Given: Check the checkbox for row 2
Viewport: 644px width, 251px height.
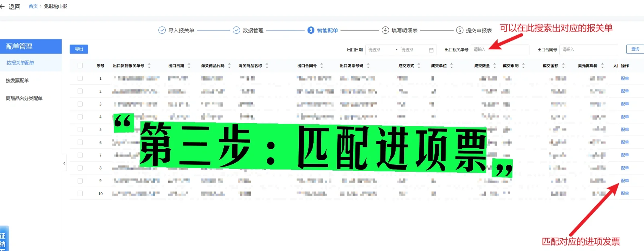Looking at the screenshot, I should [80, 91].
